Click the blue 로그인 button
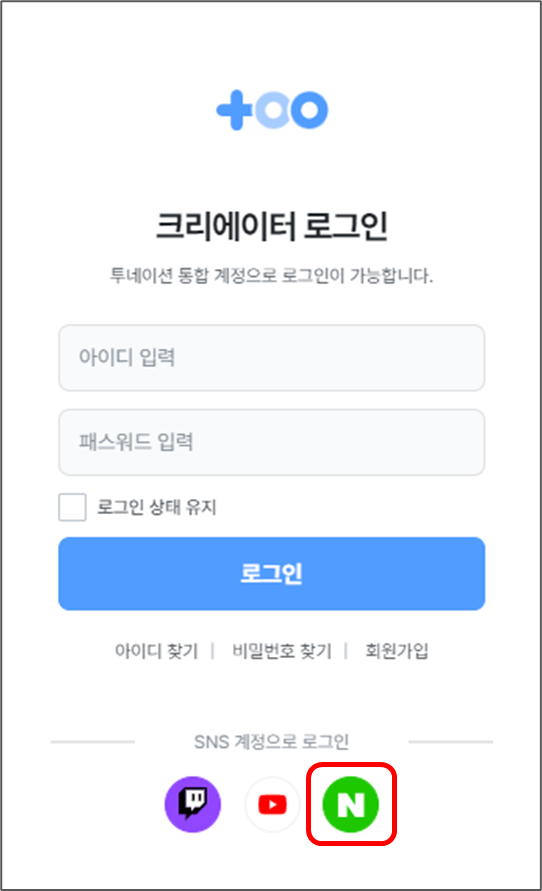Image resolution: width=542 pixels, height=891 pixels. pos(272,573)
